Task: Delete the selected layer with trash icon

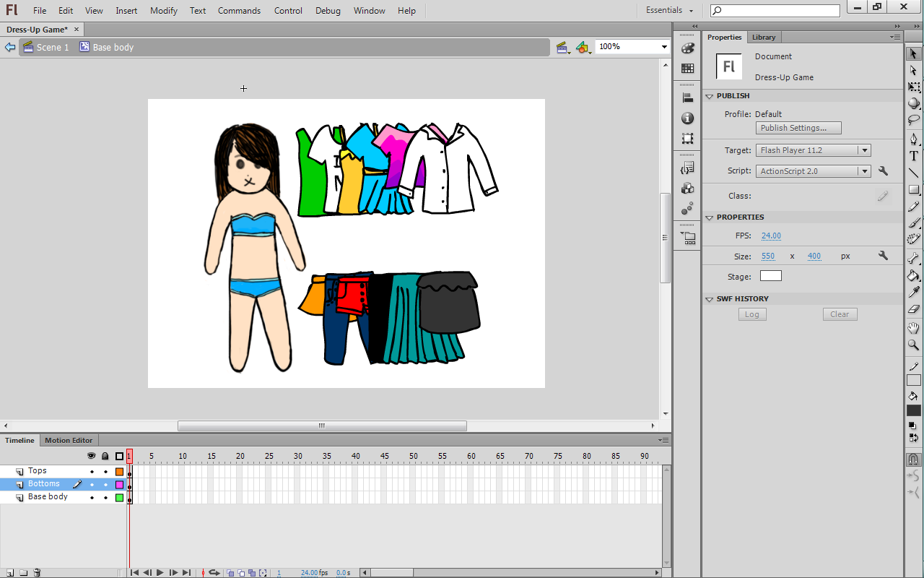Action: (x=38, y=573)
